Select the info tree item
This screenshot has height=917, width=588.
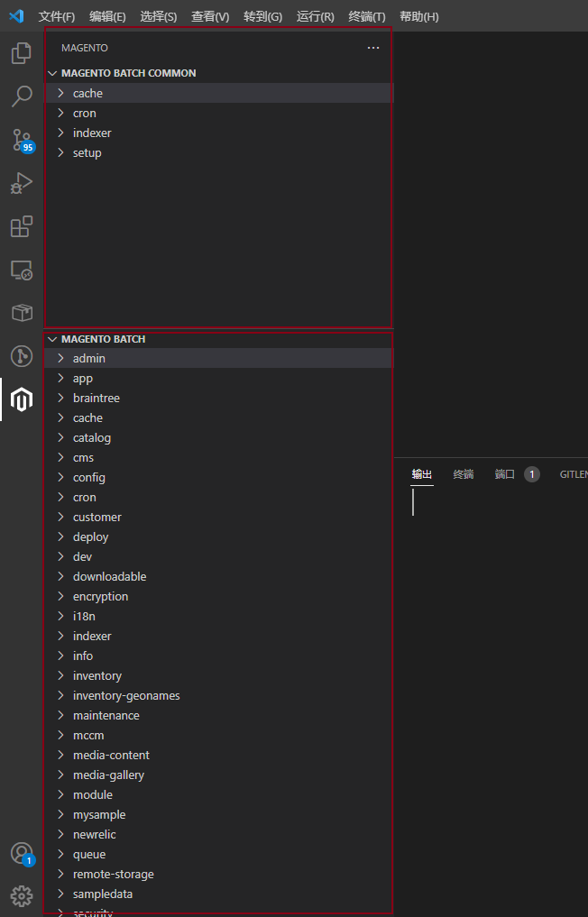click(219, 656)
